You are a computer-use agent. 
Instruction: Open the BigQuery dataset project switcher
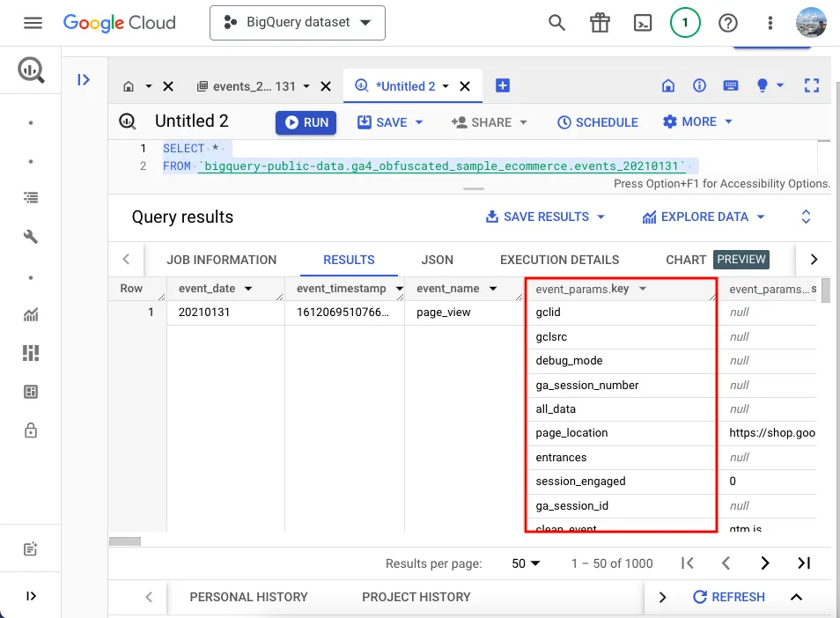[297, 23]
